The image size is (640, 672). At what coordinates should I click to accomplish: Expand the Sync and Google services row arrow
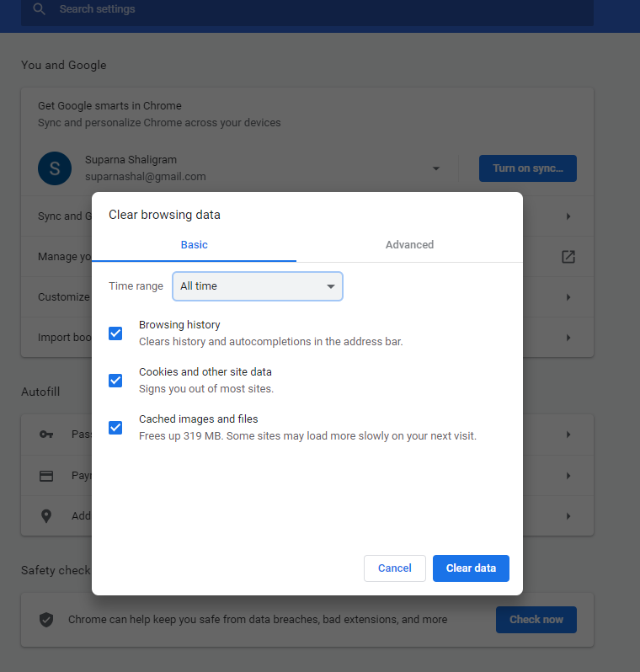tap(568, 216)
